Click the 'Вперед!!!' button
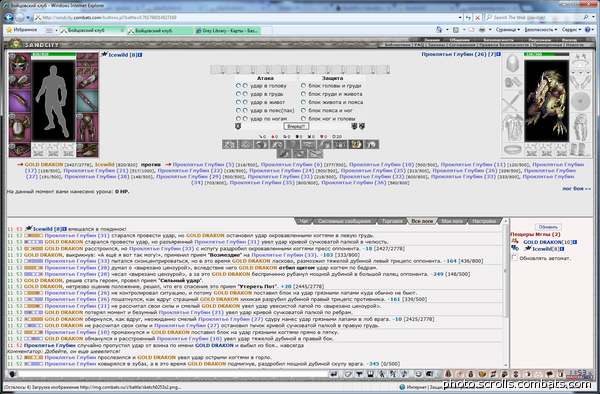600x394 pixels. [296, 126]
